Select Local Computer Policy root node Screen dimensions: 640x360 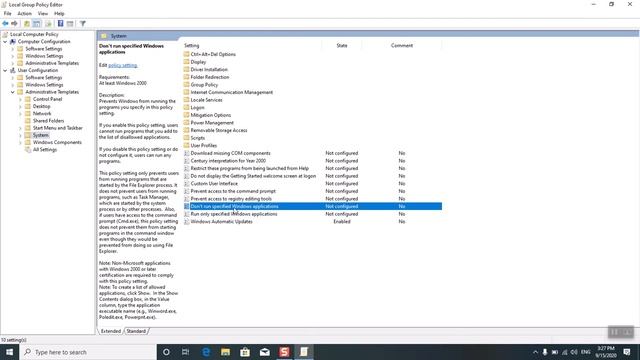pyautogui.click(x=34, y=34)
